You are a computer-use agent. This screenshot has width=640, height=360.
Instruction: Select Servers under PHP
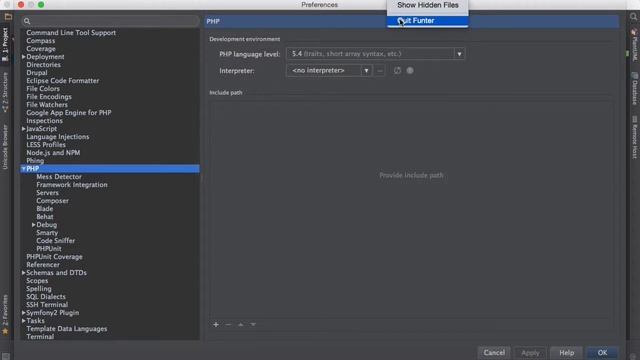click(47, 193)
